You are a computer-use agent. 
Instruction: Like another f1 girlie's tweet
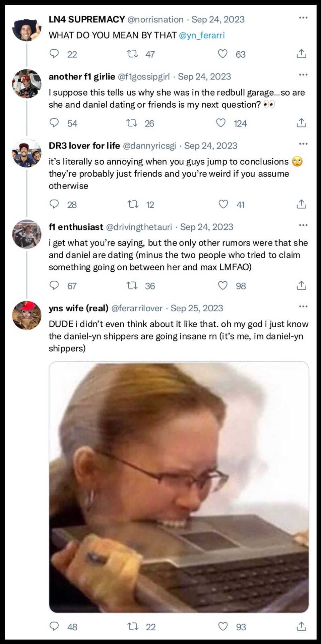coord(221,123)
